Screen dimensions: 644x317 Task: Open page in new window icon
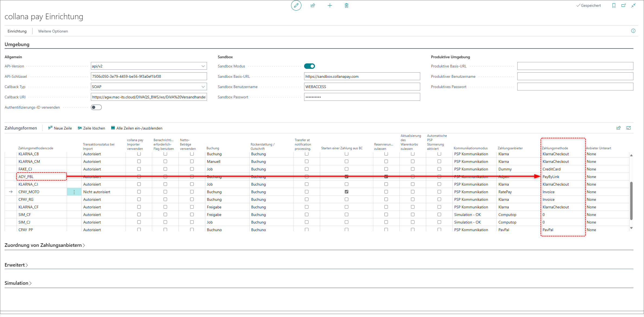click(x=623, y=5)
